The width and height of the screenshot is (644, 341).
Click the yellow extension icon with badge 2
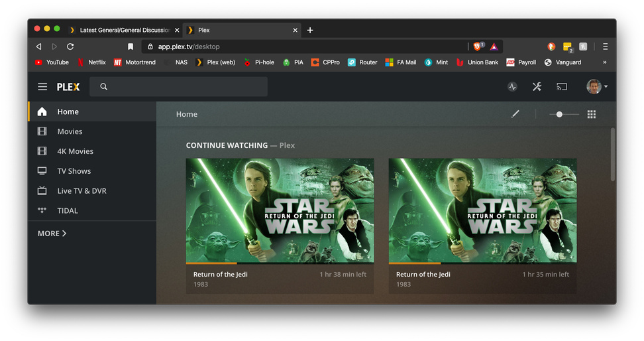point(568,47)
